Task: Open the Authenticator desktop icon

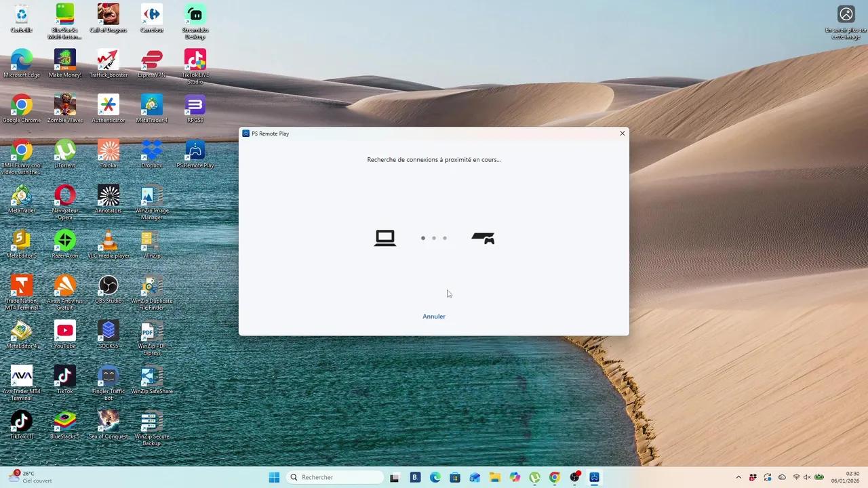Action: click(108, 106)
